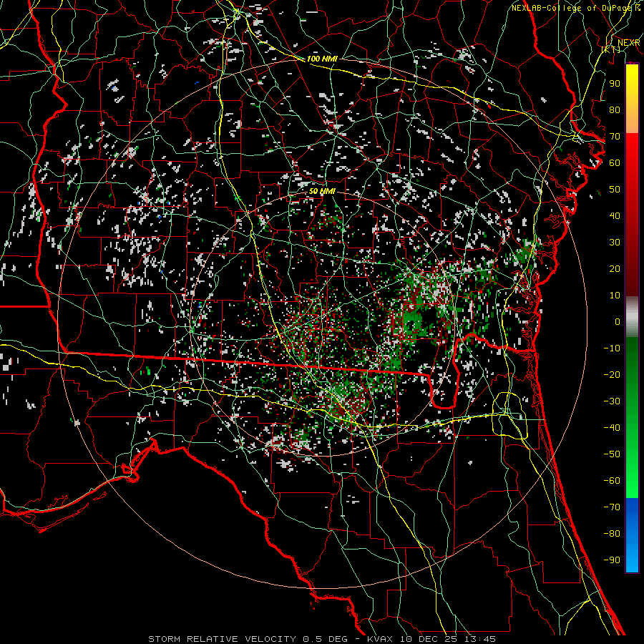
Task: Click the -40 label on velocity scale
Action: point(612,428)
